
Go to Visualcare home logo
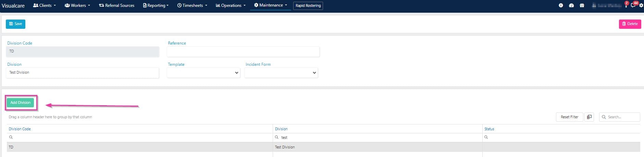(x=13, y=5)
